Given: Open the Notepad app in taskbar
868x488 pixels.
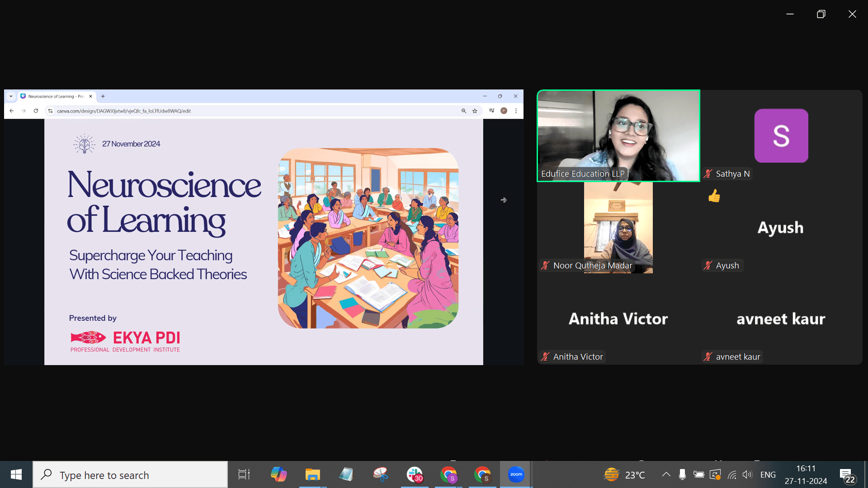Looking at the screenshot, I should point(346,474).
